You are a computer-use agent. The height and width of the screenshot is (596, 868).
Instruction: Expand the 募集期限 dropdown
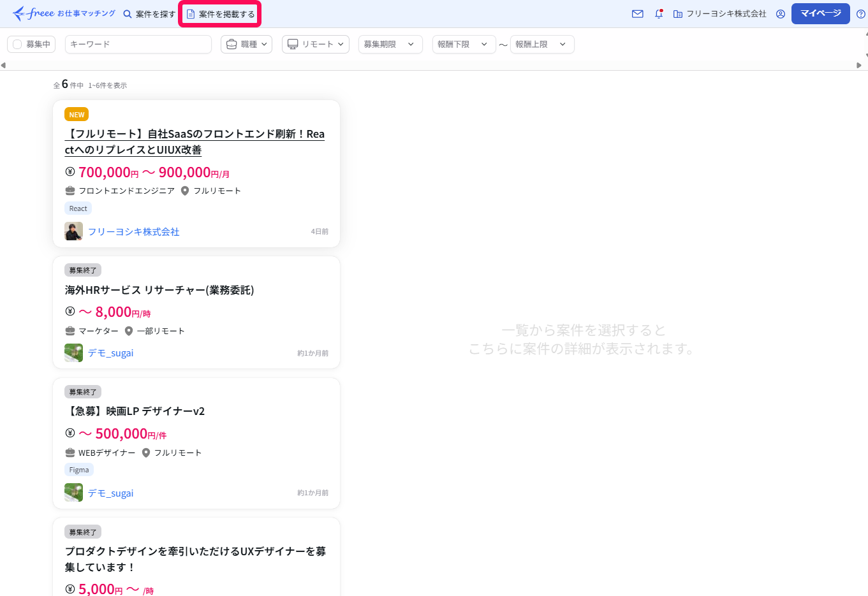pos(390,44)
